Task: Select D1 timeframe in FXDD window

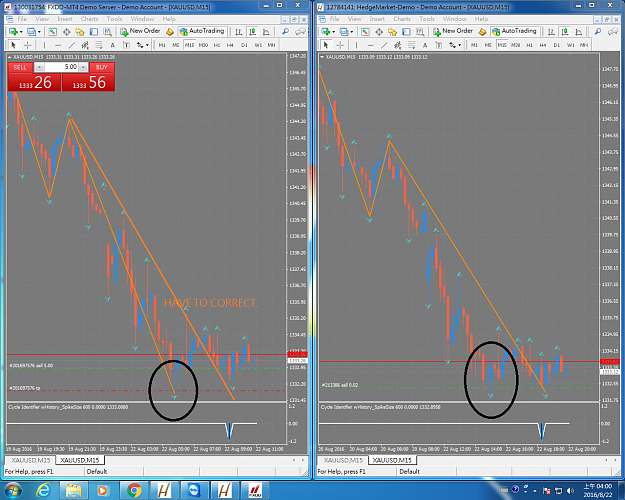Action: (x=244, y=45)
